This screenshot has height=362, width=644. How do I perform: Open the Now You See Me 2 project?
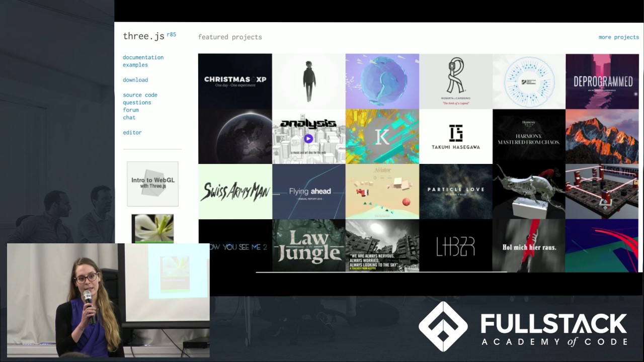235,245
